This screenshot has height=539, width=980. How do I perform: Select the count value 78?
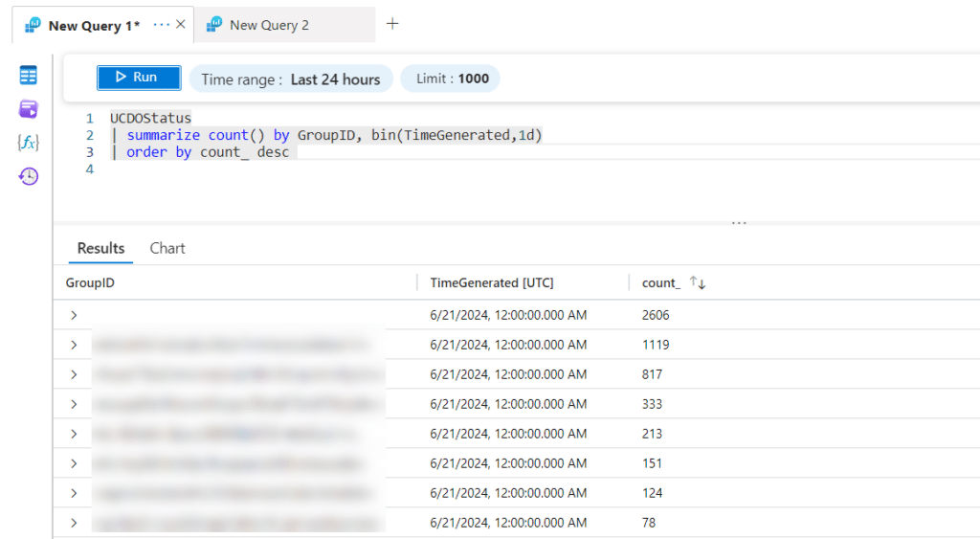[x=649, y=523]
